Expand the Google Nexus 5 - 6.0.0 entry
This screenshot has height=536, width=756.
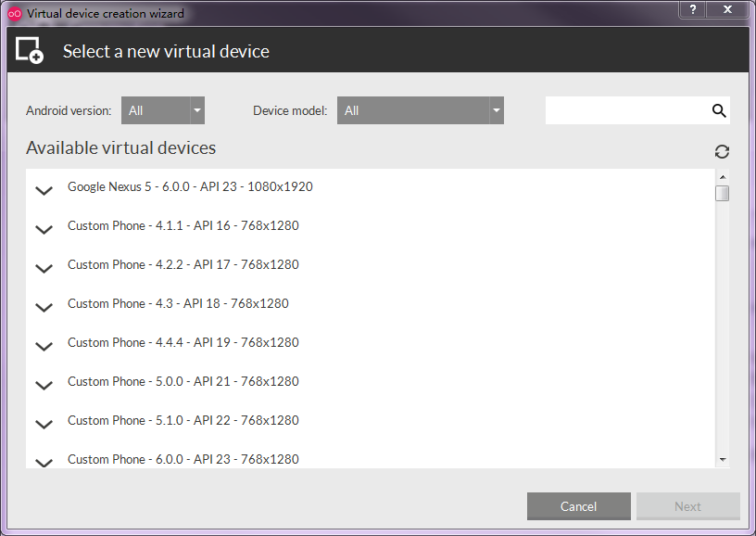tap(44, 190)
